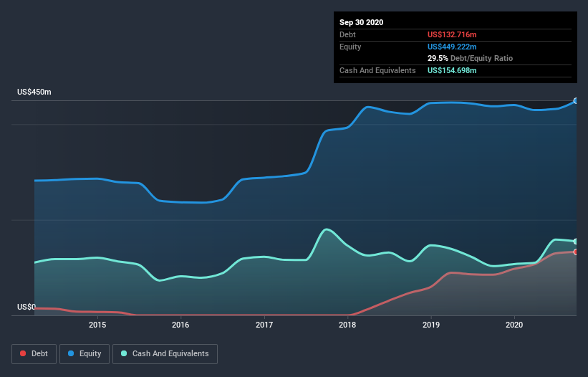
Task: Click the US$132.716m debt value
Action: click(x=452, y=34)
